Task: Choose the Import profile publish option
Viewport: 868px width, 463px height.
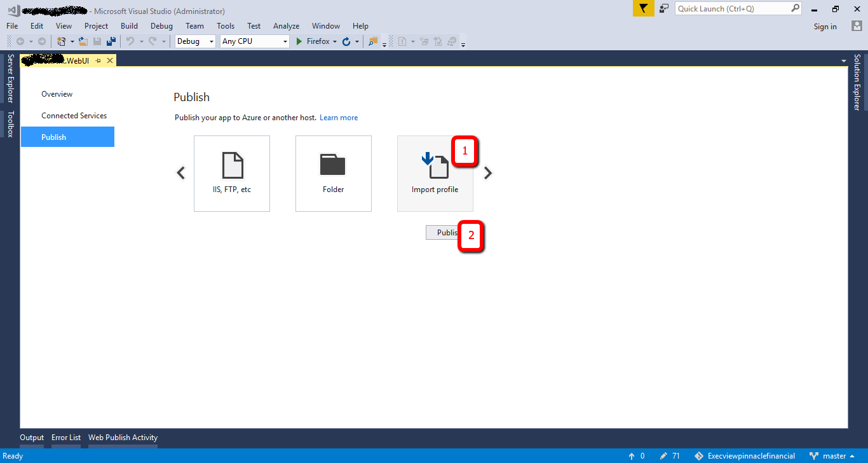Action: [x=435, y=173]
